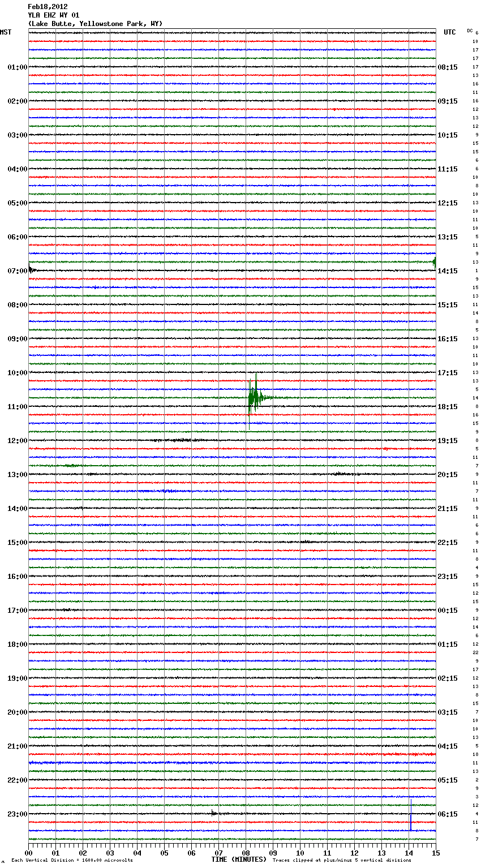Viewport: 481px width, 868px height.
Task: Click the 10 minute tick label
Action: click(x=300, y=853)
